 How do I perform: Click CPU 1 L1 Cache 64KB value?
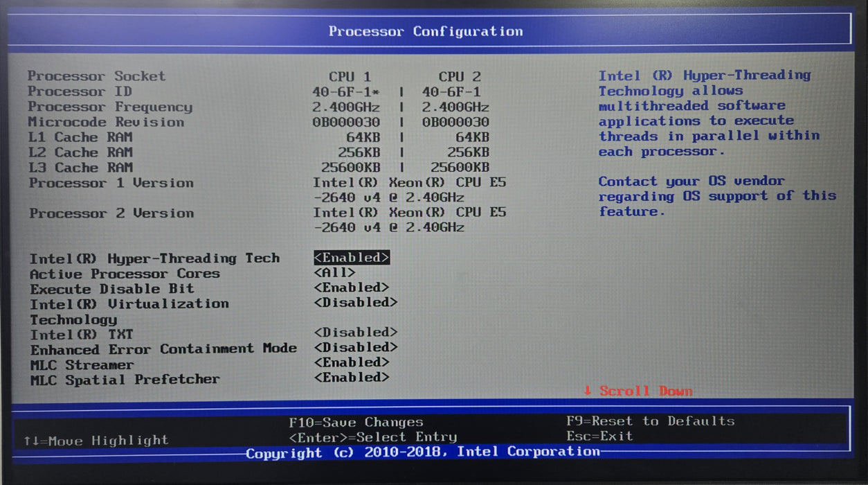pos(363,137)
